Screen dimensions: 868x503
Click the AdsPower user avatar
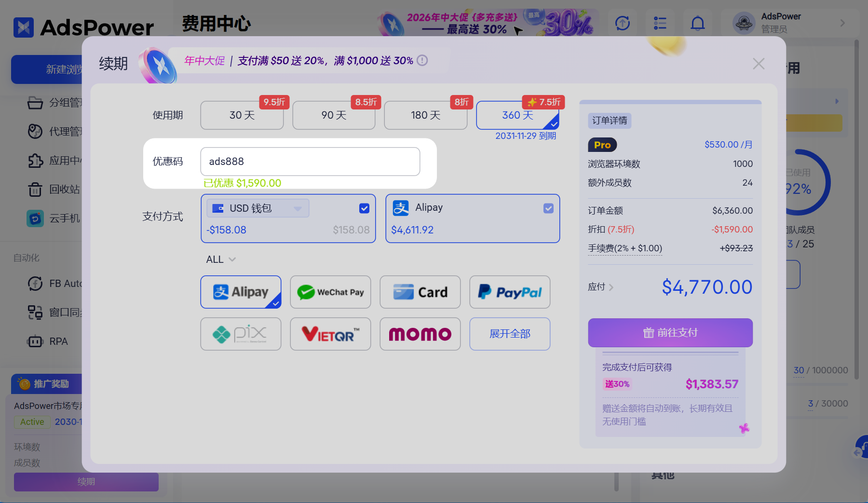point(744,23)
